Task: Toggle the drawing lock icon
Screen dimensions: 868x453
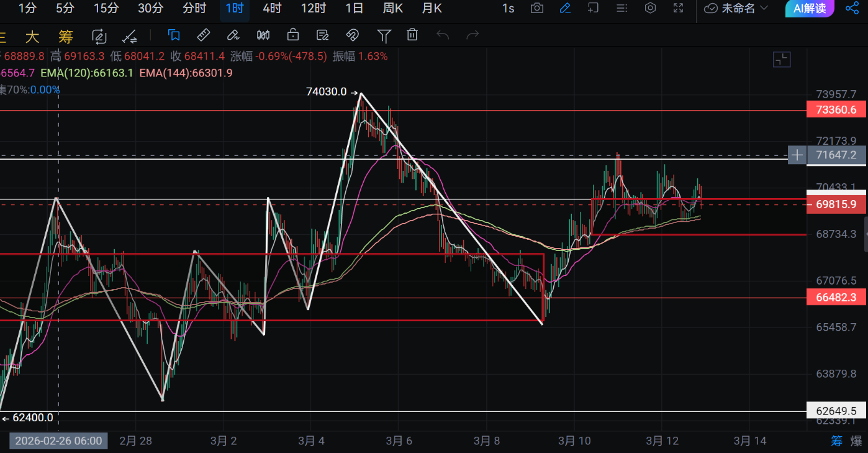Action: 293,35
